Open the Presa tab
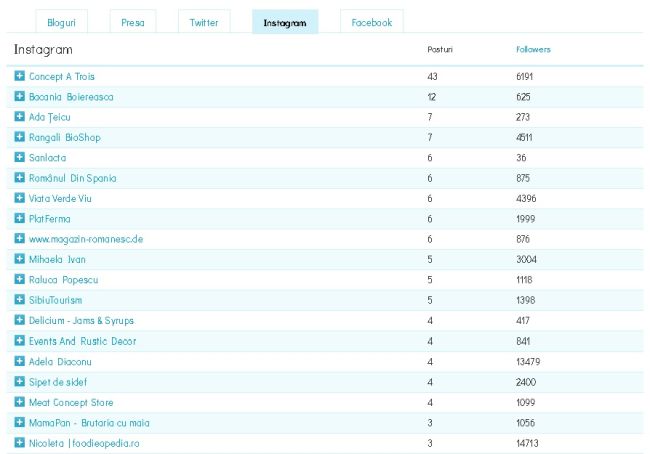The height and width of the screenshot is (454, 650). pyautogui.click(x=132, y=22)
